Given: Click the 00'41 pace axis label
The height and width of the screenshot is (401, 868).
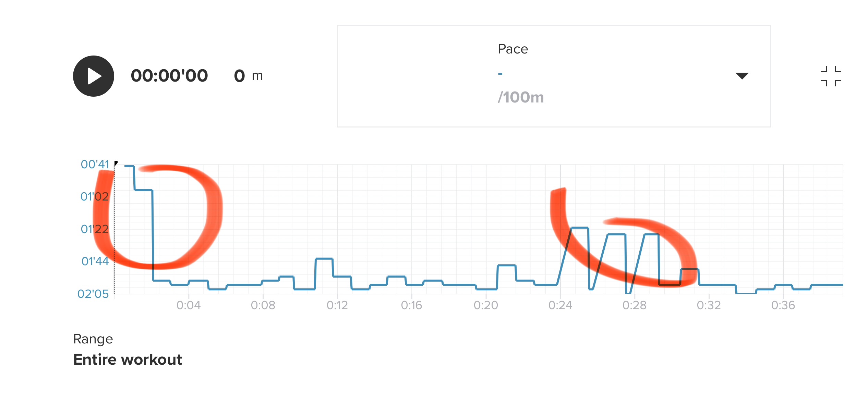Looking at the screenshot, I should (x=95, y=165).
